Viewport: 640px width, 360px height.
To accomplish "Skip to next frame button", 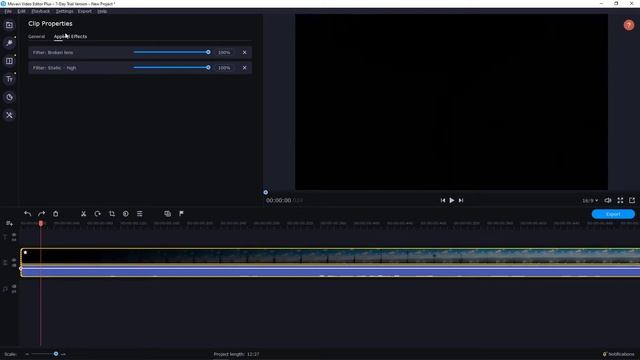I will coord(461,200).
